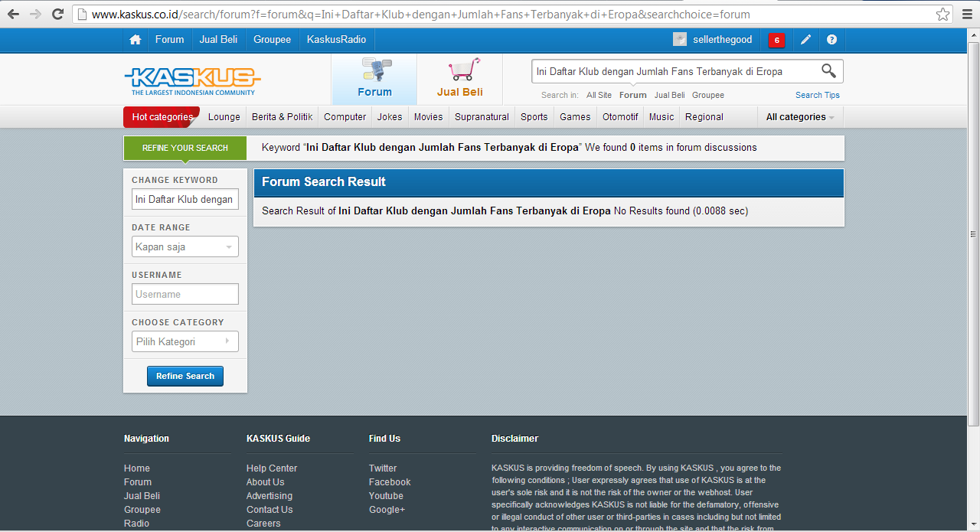
Task: Click the browser address bar URL
Action: (x=420, y=15)
